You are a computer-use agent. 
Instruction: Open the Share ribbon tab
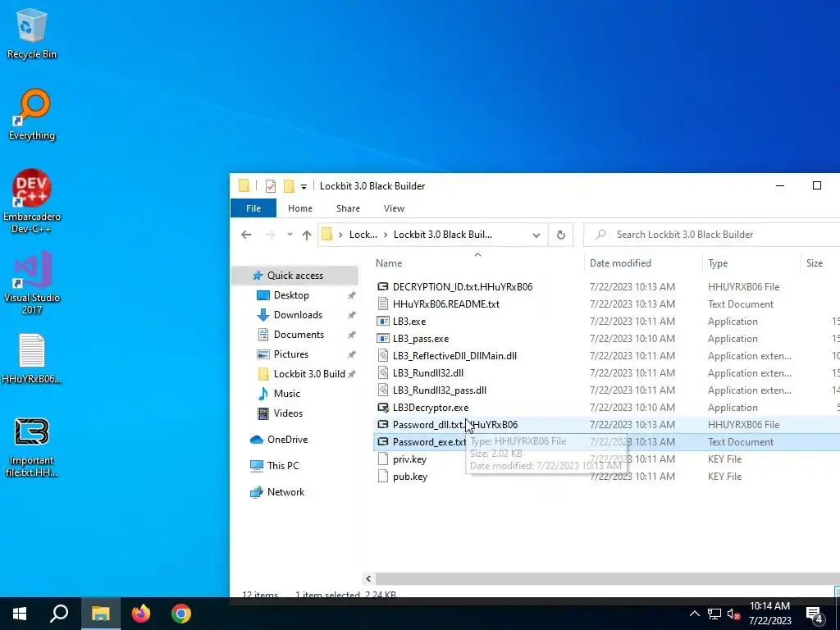pos(348,208)
